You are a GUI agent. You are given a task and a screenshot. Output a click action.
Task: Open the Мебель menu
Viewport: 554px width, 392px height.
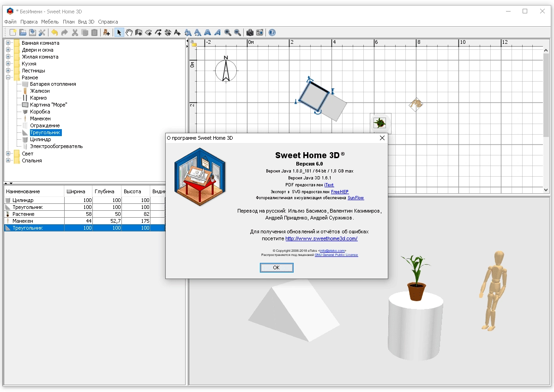click(x=50, y=22)
